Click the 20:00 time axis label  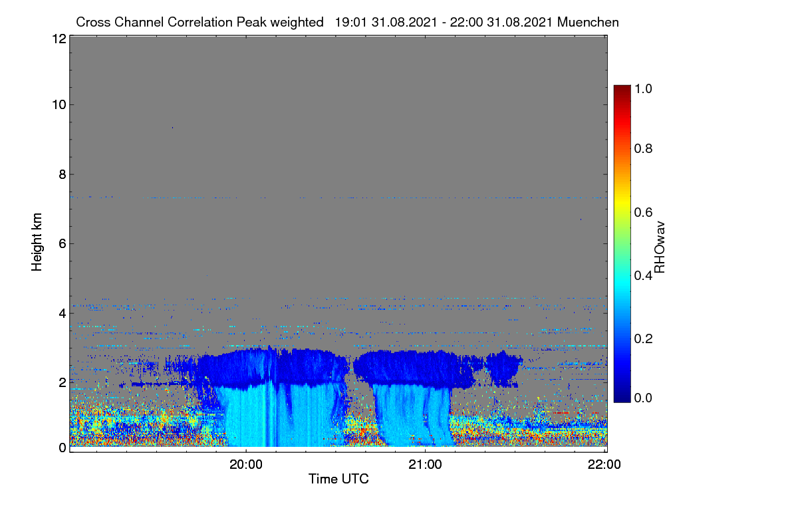(246, 465)
